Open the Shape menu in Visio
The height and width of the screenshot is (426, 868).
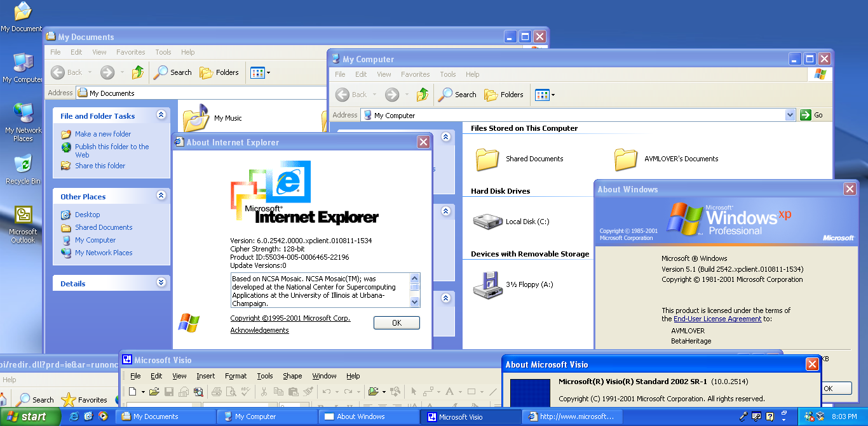[292, 376]
